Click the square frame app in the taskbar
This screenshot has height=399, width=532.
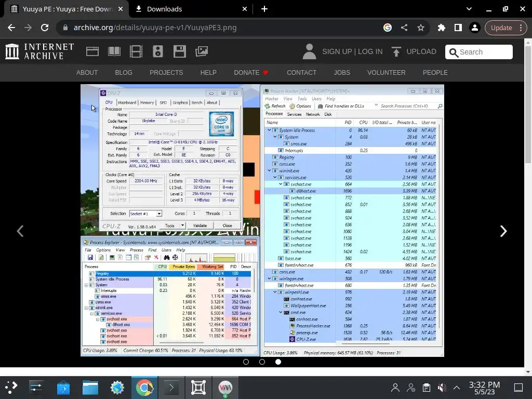[198, 387]
